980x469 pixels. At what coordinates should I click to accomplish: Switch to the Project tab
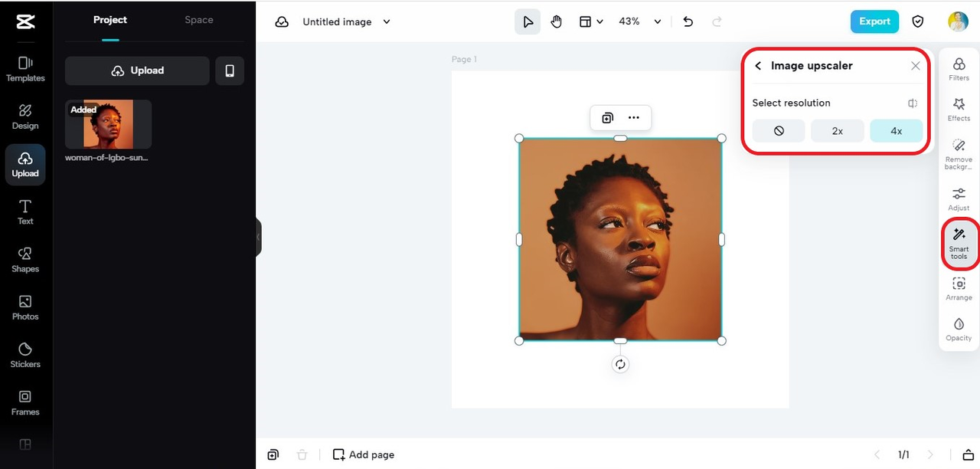click(110, 20)
